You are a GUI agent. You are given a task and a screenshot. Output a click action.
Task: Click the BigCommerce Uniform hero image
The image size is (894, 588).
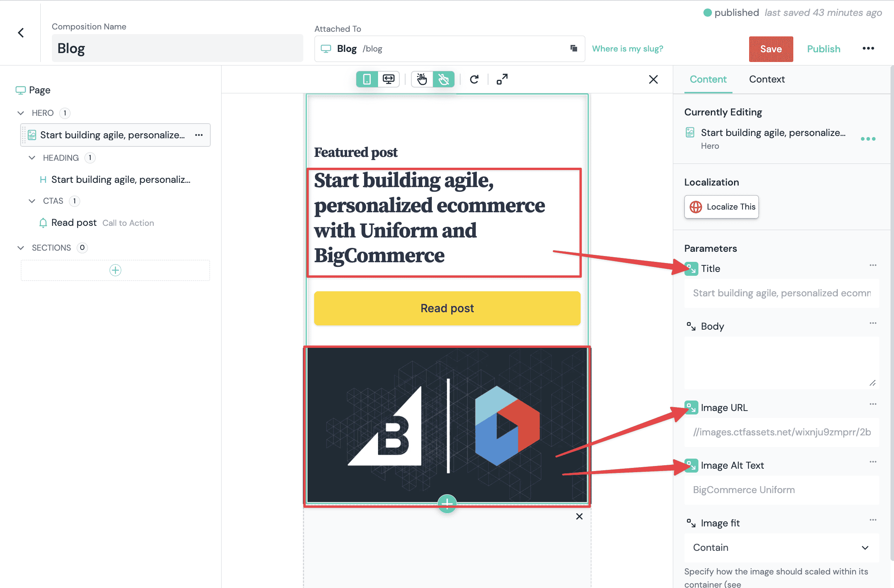447,425
